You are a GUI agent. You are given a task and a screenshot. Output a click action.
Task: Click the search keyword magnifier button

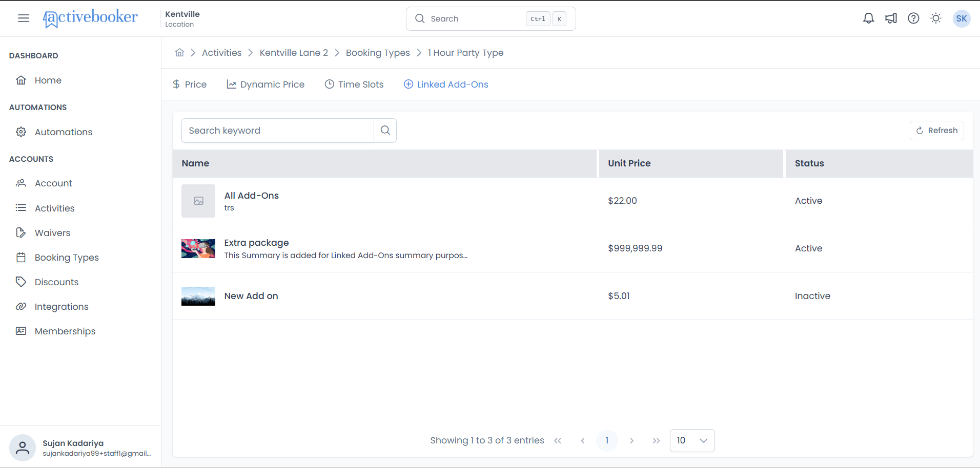click(385, 131)
